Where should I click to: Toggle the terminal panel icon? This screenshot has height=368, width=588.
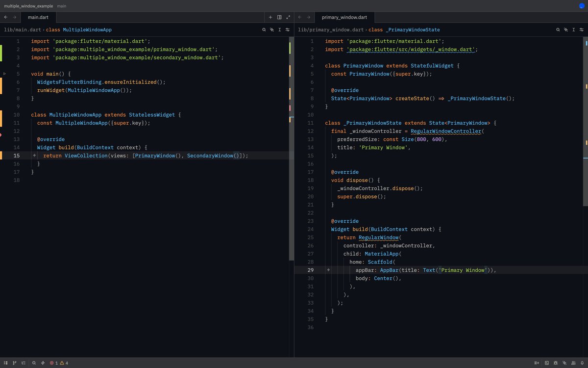click(x=547, y=363)
